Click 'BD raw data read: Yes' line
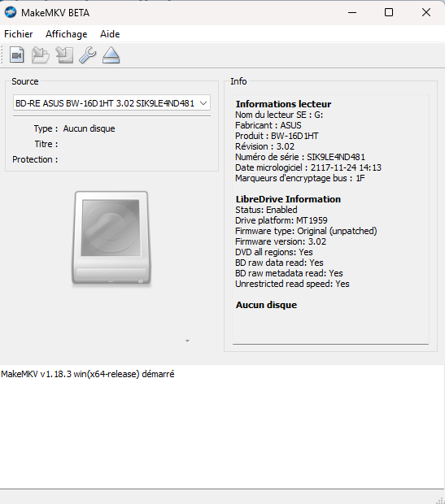Screen dimensions: 445x504 tap(279, 263)
